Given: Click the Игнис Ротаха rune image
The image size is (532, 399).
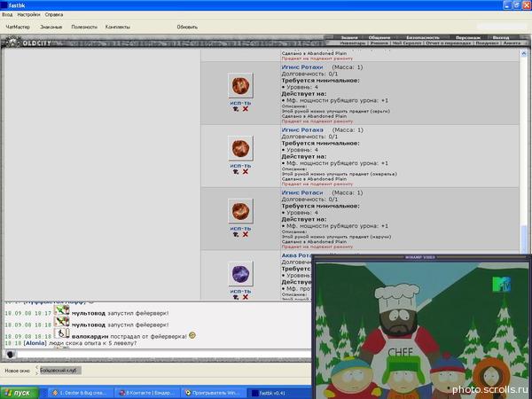Looking at the screenshot, I should click(x=240, y=148).
